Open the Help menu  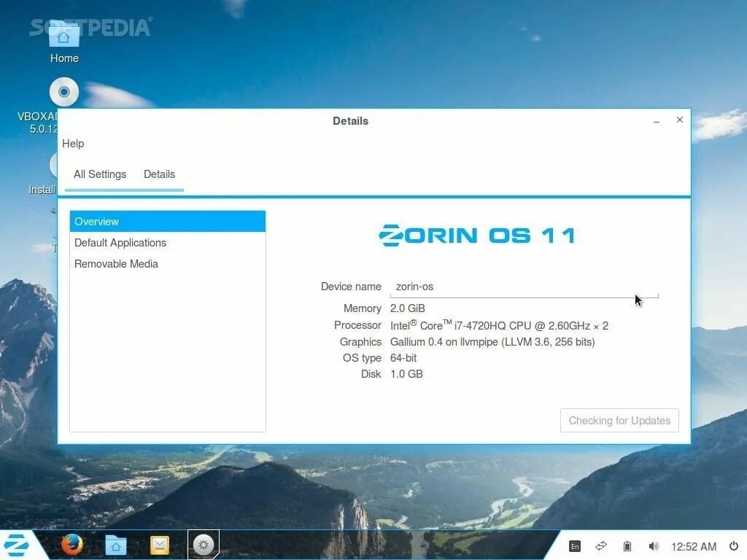[x=73, y=144]
